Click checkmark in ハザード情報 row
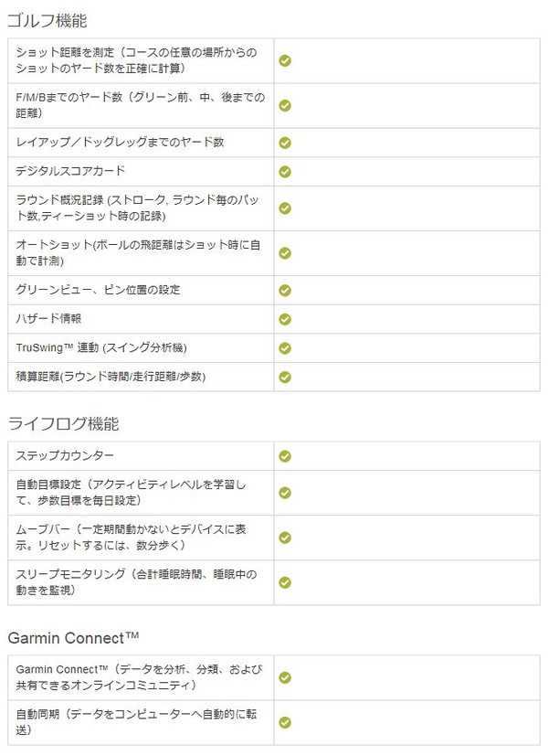Image resolution: width=548 pixels, height=756 pixels. 285,319
